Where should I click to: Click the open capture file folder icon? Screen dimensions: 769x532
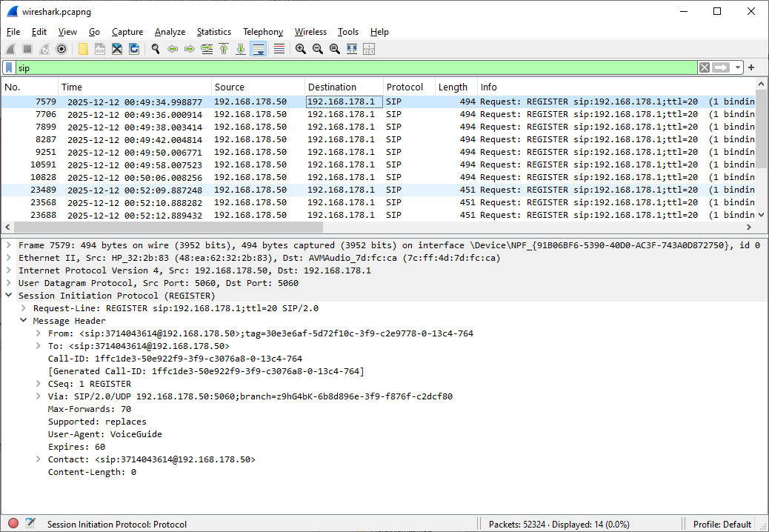pyautogui.click(x=83, y=49)
